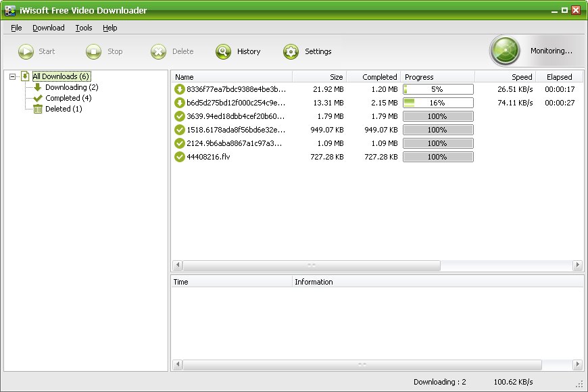Open the Help menu
Image resolution: width=588 pixels, height=392 pixels.
pos(110,28)
